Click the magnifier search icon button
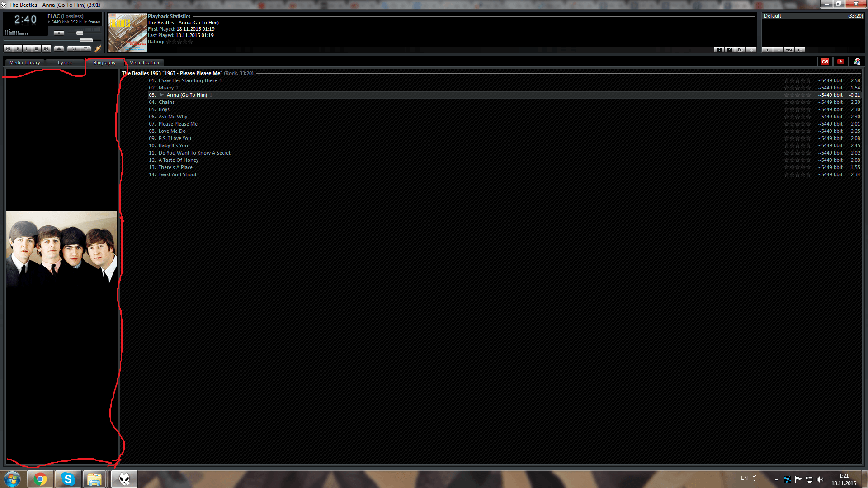The height and width of the screenshot is (488, 868). (730, 50)
